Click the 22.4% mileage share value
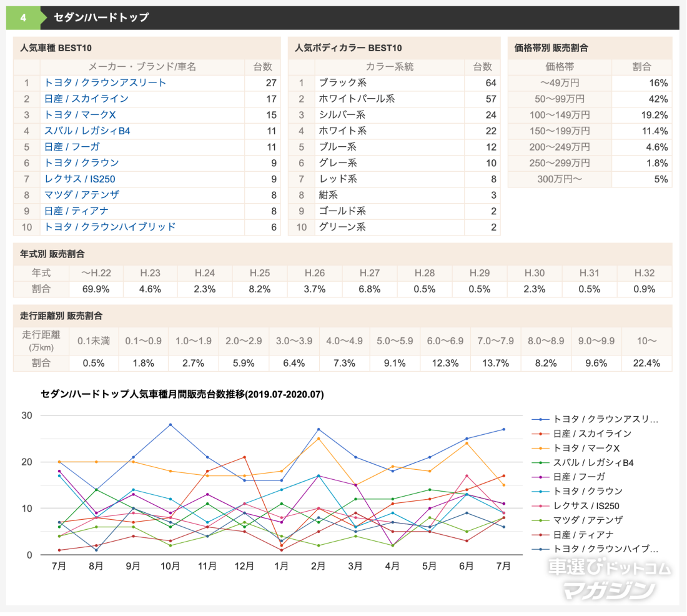The width and height of the screenshot is (687, 616). click(x=646, y=363)
